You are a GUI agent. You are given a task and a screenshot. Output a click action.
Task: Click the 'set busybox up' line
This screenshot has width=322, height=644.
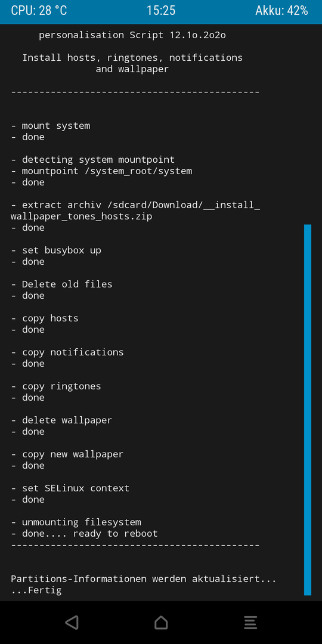click(x=56, y=250)
